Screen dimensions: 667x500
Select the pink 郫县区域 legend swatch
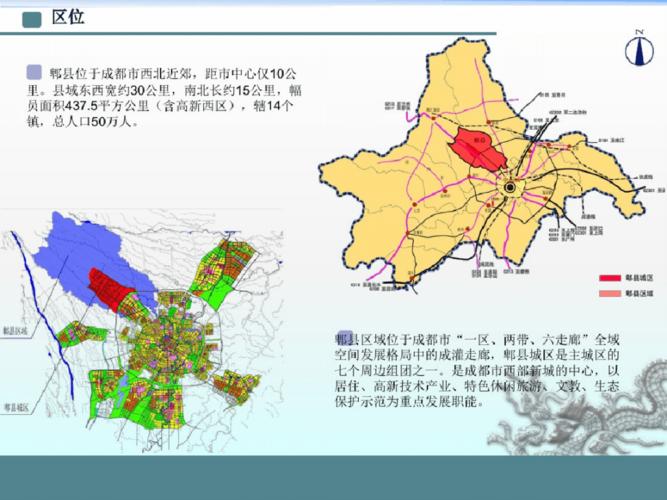coord(610,294)
